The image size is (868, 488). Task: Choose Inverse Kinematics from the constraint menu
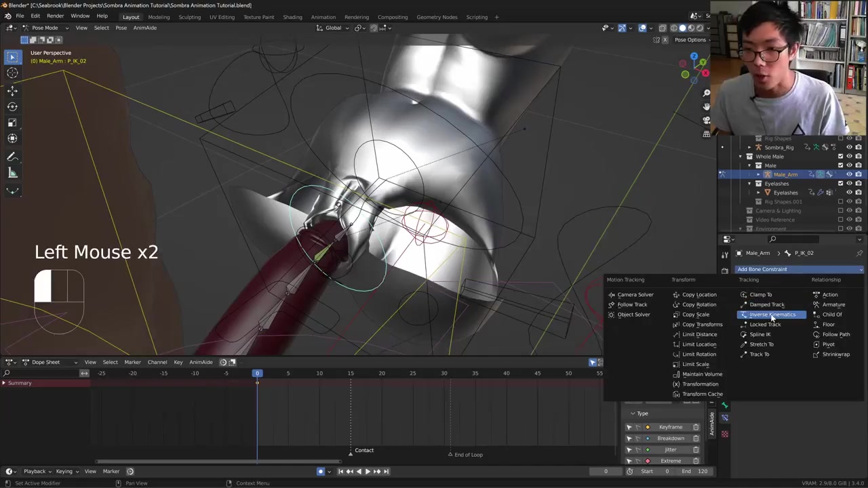tap(772, 314)
